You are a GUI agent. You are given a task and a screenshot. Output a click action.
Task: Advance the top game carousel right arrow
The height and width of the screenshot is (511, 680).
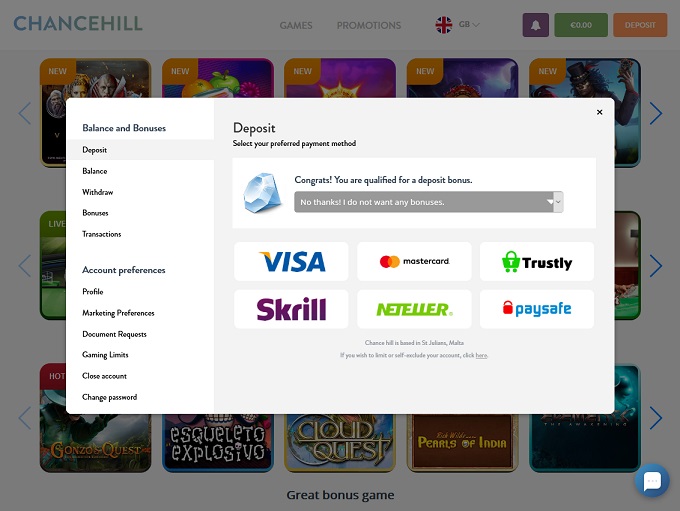point(656,113)
